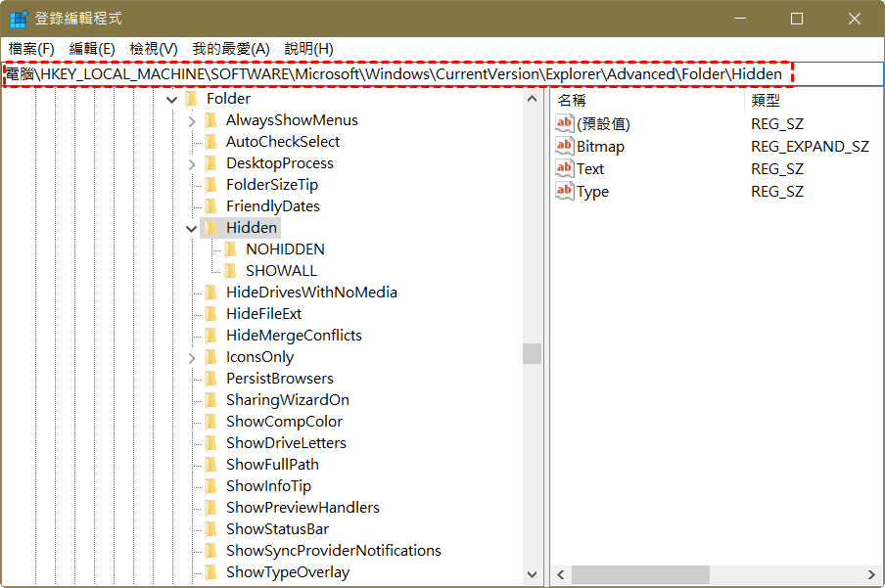Expand the AlwaysShowMenus key
Image resolution: width=885 pixels, height=588 pixels.
(x=192, y=121)
